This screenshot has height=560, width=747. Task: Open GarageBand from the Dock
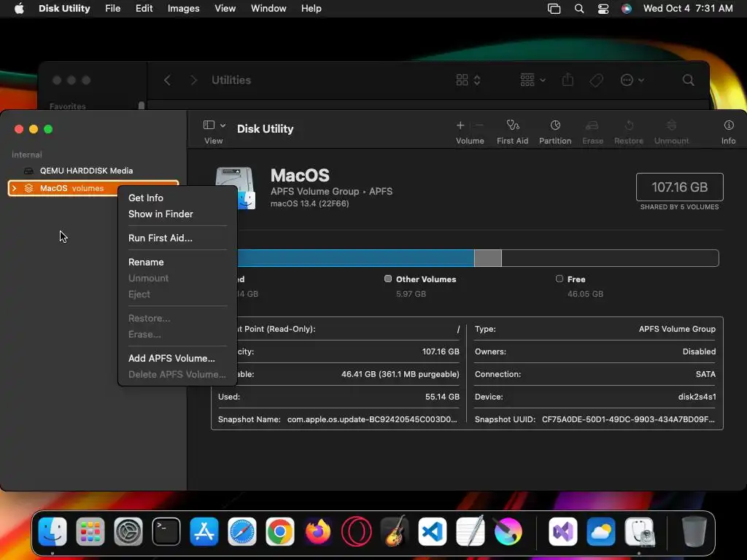[x=395, y=531]
